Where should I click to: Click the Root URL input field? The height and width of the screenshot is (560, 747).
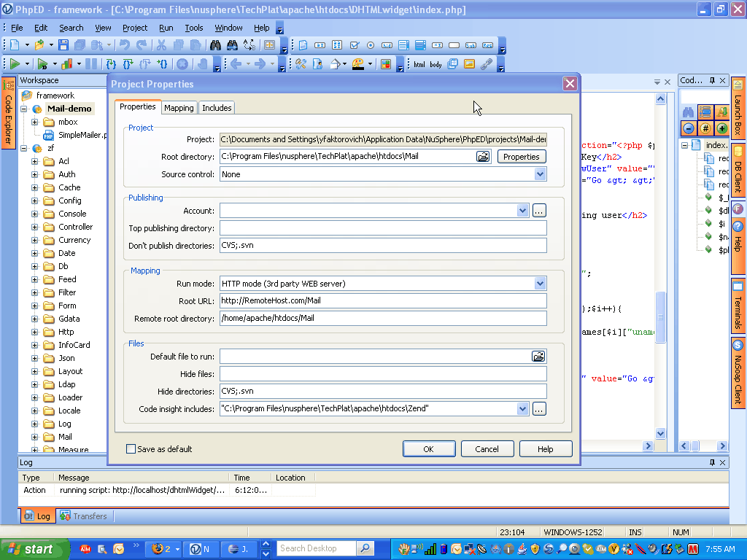383,300
